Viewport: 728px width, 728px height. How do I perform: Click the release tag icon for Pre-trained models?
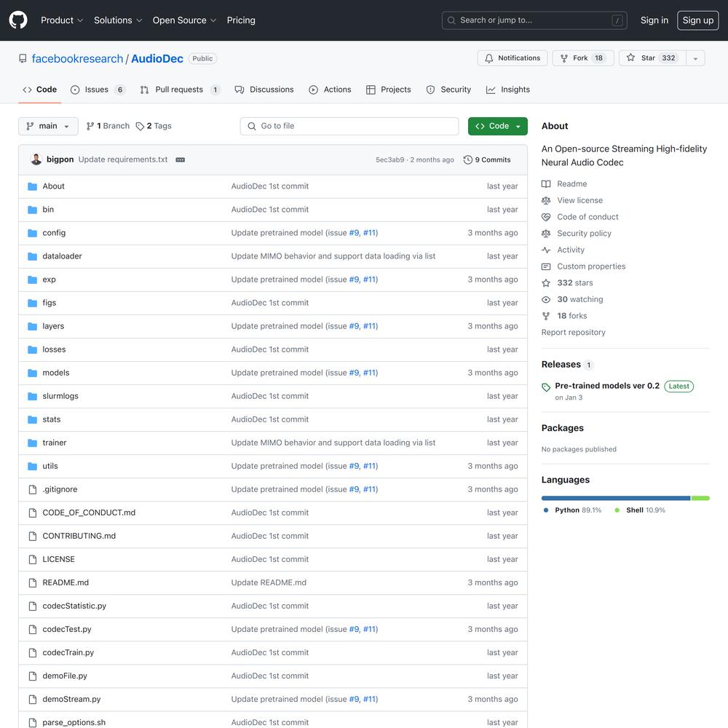coord(546,387)
